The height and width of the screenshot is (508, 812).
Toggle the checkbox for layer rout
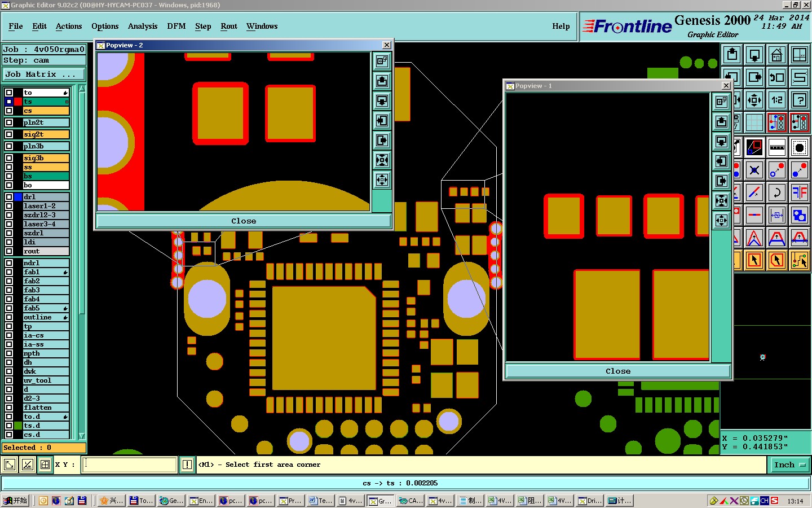pos(9,251)
